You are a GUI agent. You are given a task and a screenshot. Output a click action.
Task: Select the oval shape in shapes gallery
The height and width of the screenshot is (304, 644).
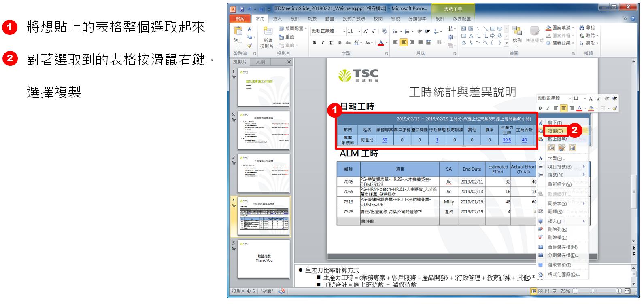coord(499,29)
